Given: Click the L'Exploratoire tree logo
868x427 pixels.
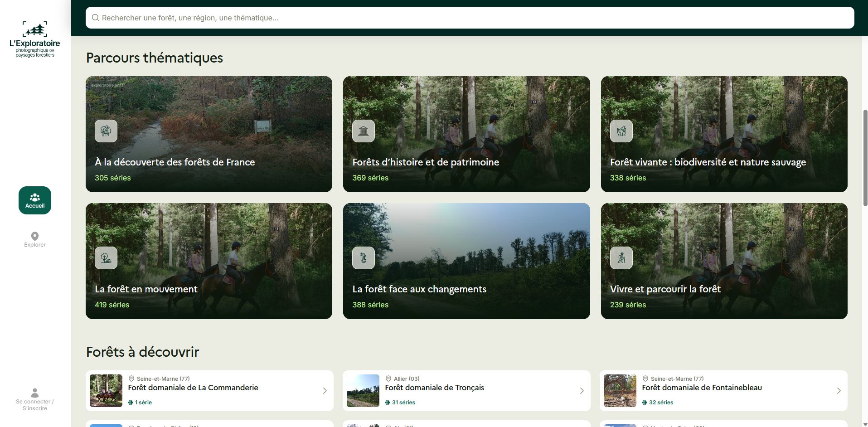Looking at the screenshot, I should (35, 29).
